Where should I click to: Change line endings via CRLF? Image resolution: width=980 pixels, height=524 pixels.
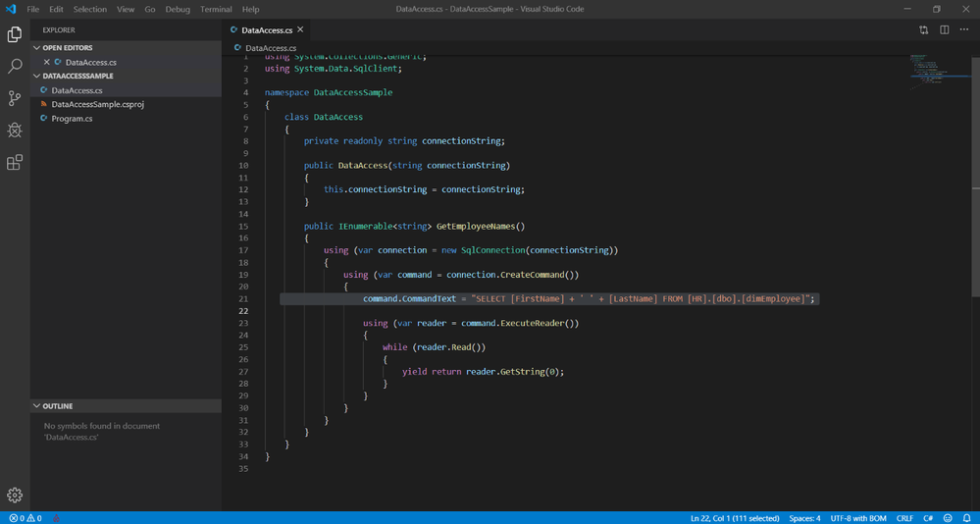[904, 518]
